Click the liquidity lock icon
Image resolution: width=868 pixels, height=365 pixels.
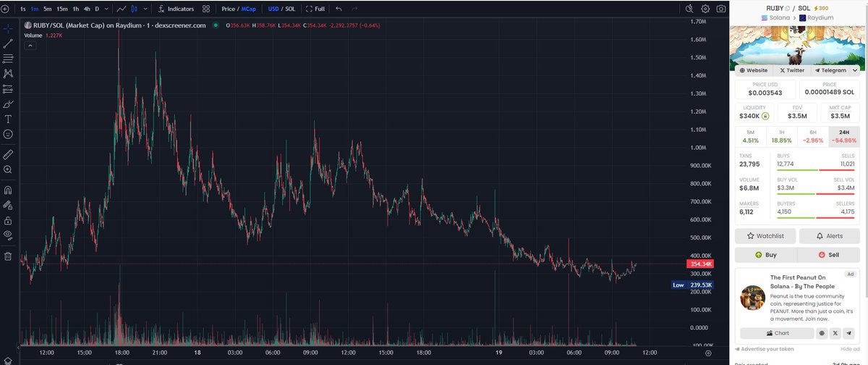click(765, 116)
